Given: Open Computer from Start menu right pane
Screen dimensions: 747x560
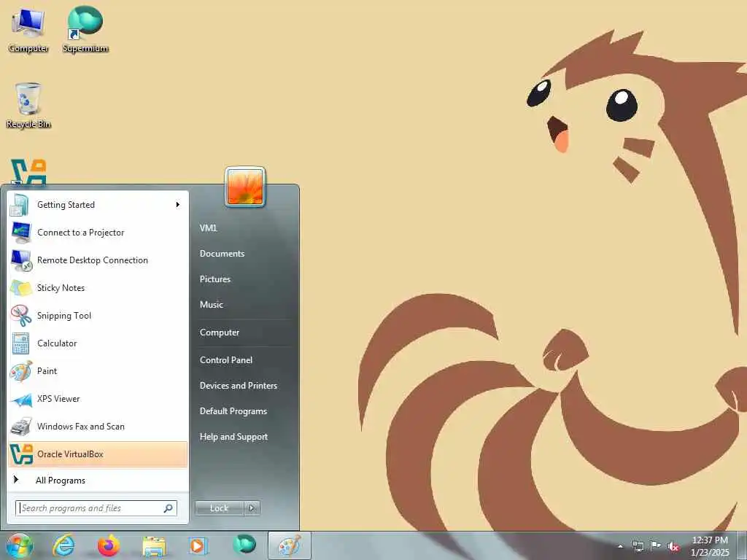Looking at the screenshot, I should tap(219, 332).
